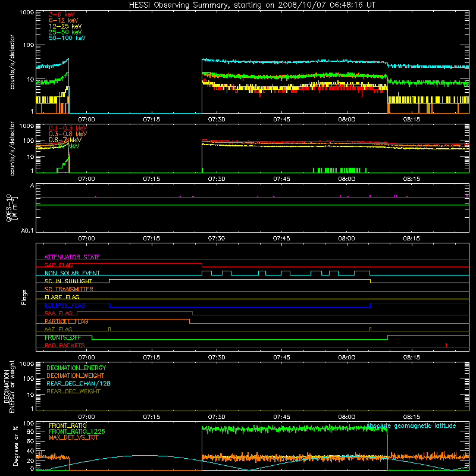Click '08:15' tick under the decimation plot
The width and height of the screenshot is (476, 476).
(411, 417)
